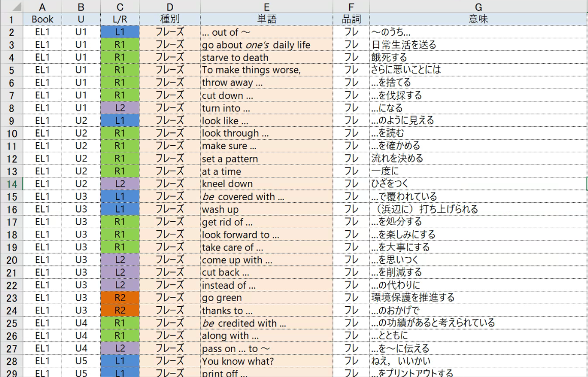Select the purple L2 cell in row 8
Image resolution: width=588 pixels, height=377 pixels.
coord(120,108)
